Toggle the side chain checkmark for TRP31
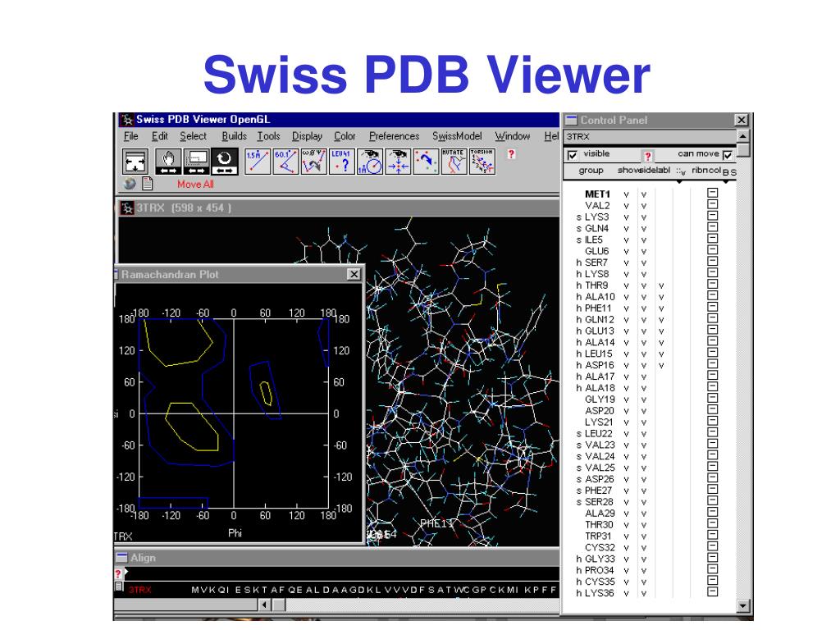840x630 pixels. pos(643,536)
